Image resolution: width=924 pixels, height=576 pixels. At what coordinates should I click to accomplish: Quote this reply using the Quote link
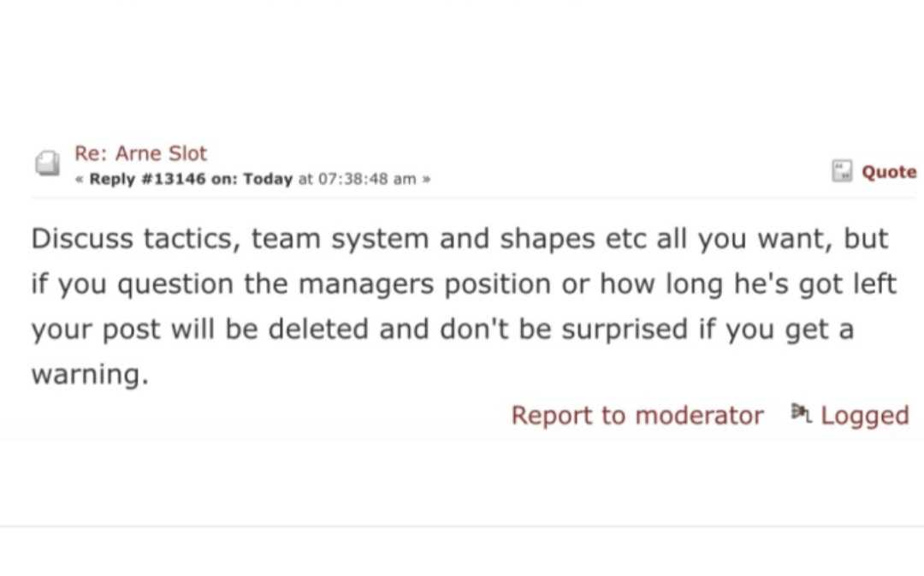coord(889,172)
